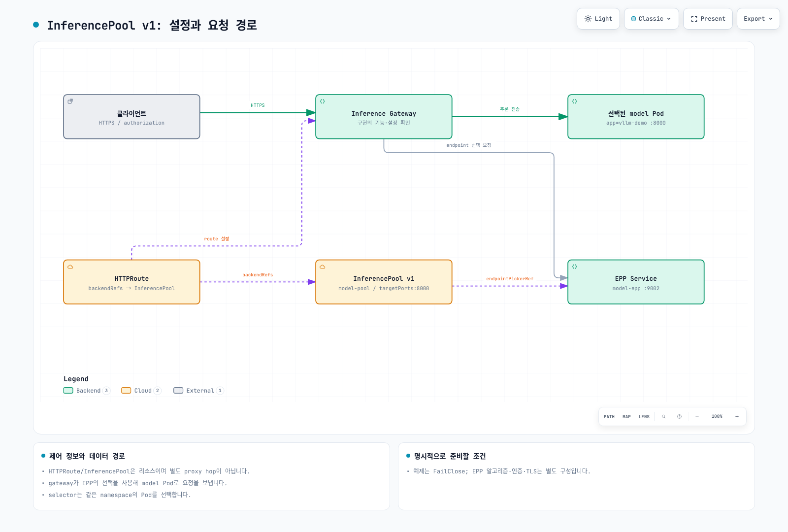The width and height of the screenshot is (788, 532).
Task: Switch to MAP view mode
Action: [x=626, y=417]
